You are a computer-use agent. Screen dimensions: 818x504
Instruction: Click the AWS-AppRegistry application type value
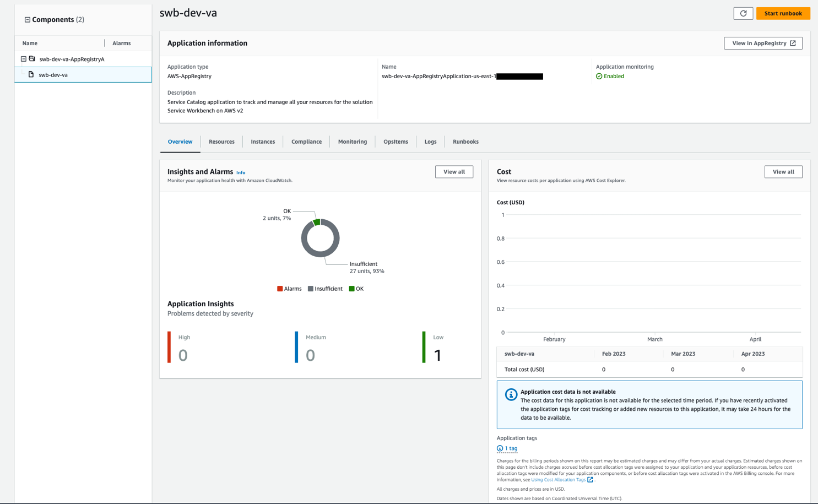(x=189, y=77)
